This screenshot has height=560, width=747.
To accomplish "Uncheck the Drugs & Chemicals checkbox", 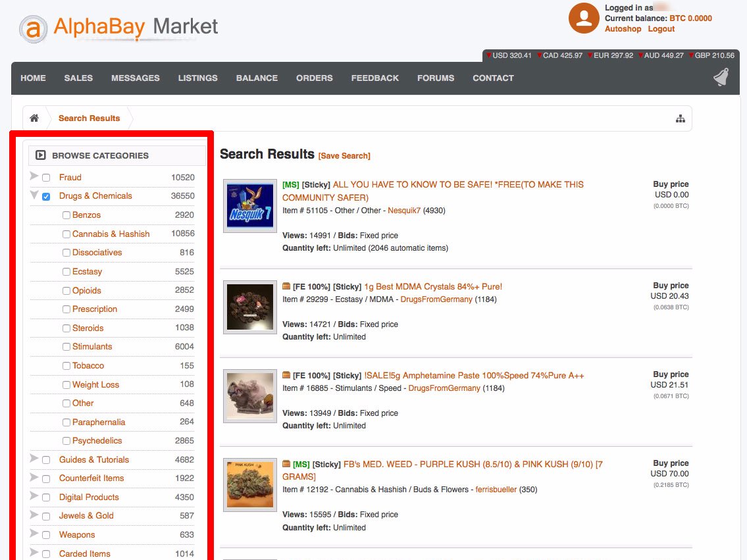I will [x=46, y=196].
